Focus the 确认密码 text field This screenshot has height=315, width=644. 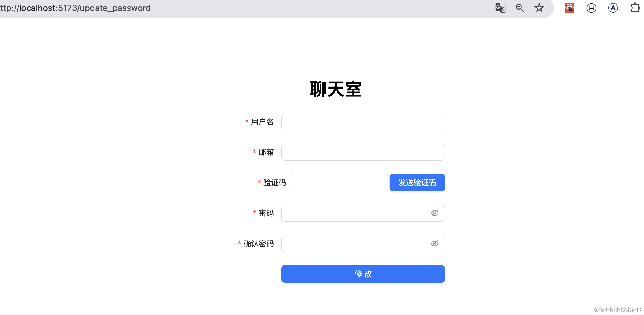click(x=354, y=244)
